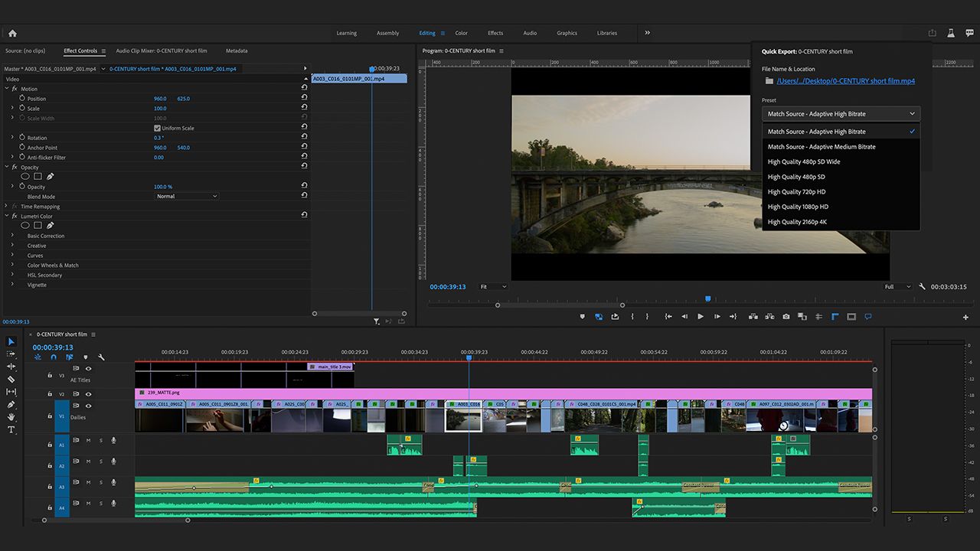Toggle the lock on track V2
980x551 pixels.
click(x=50, y=394)
